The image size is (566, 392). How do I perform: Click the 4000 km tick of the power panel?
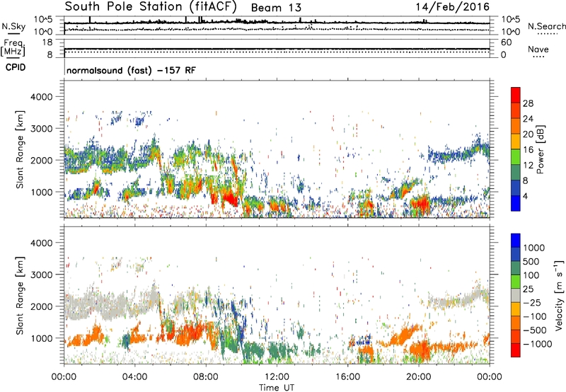tap(41, 97)
